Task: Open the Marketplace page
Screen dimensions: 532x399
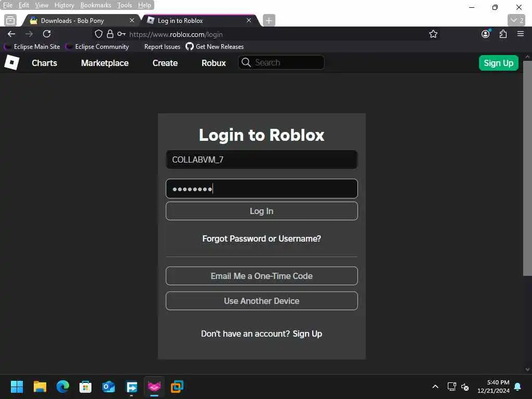Action: [105, 63]
